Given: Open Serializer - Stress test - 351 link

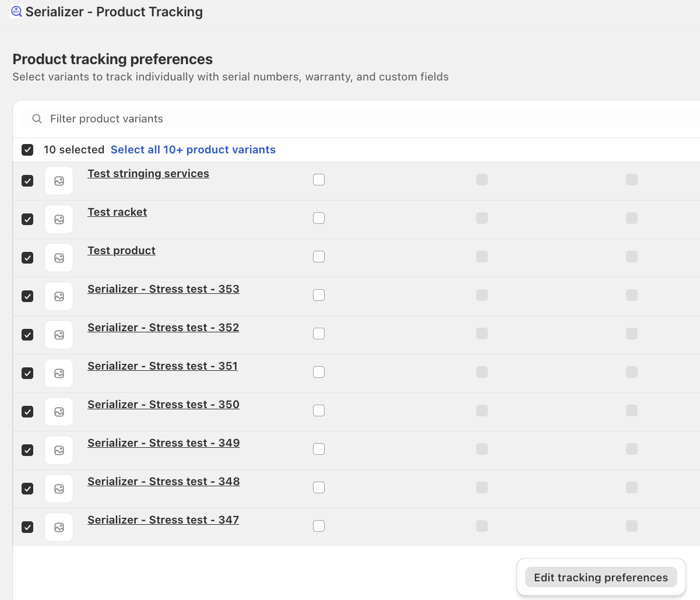Looking at the screenshot, I should (163, 366).
